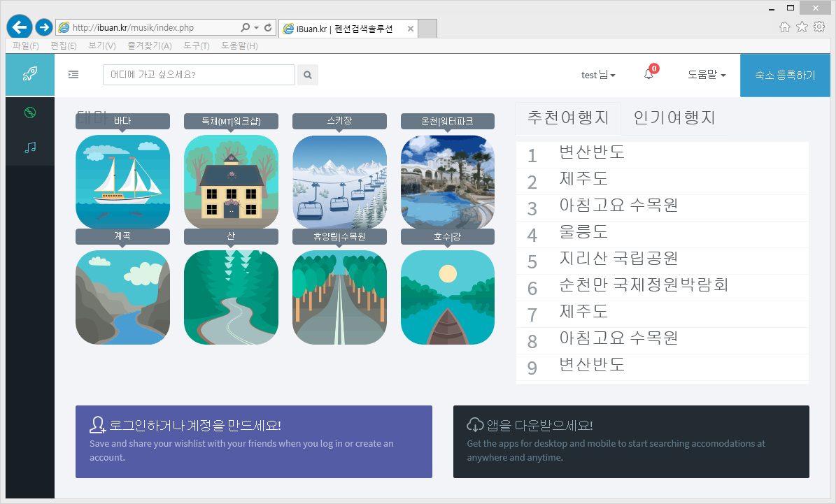Open the music note sidebar icon
This screenshot has width=836, height=504.
coord(30,147)
